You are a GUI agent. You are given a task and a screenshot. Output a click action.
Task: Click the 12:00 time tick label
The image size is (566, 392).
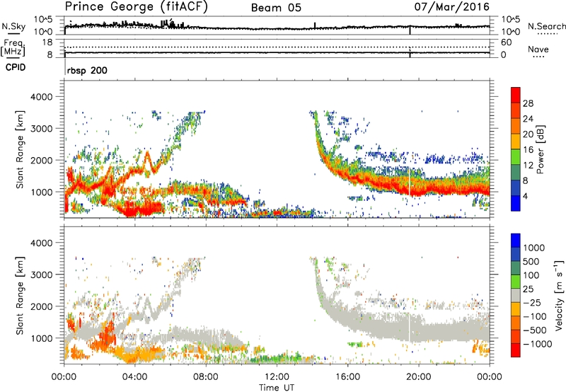(x=277, y=376)
